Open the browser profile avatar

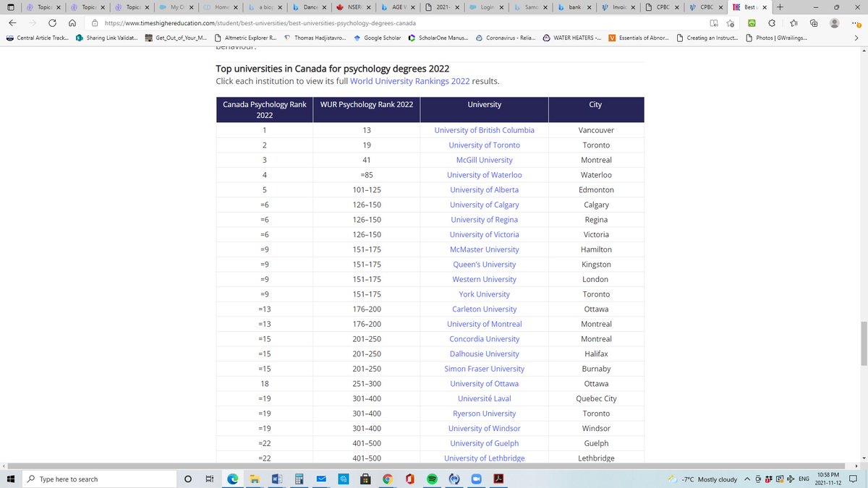pos(835,22)
